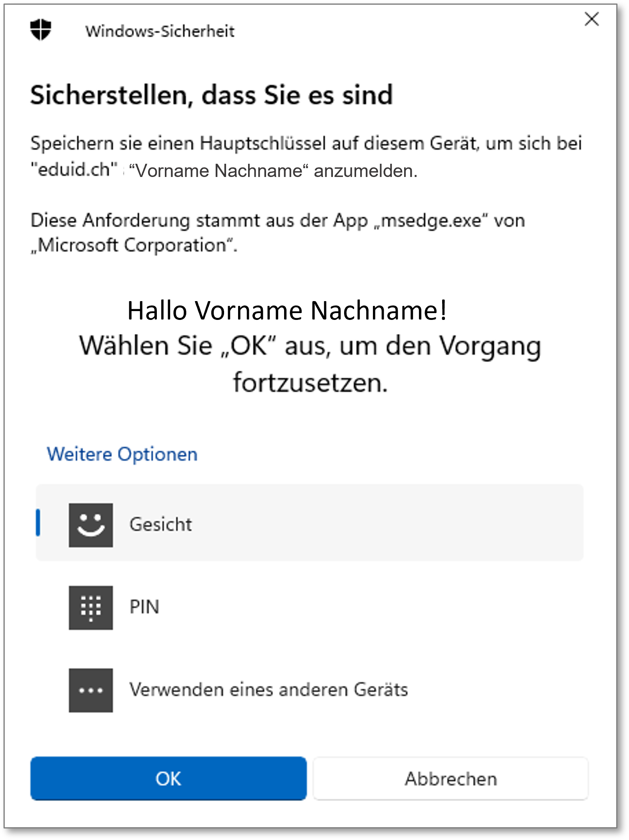The width and height of the screenshot is (629, 840).
Task: Click the heading Sicherstellen, dass Sie es sind
Action: pos(212,95)
